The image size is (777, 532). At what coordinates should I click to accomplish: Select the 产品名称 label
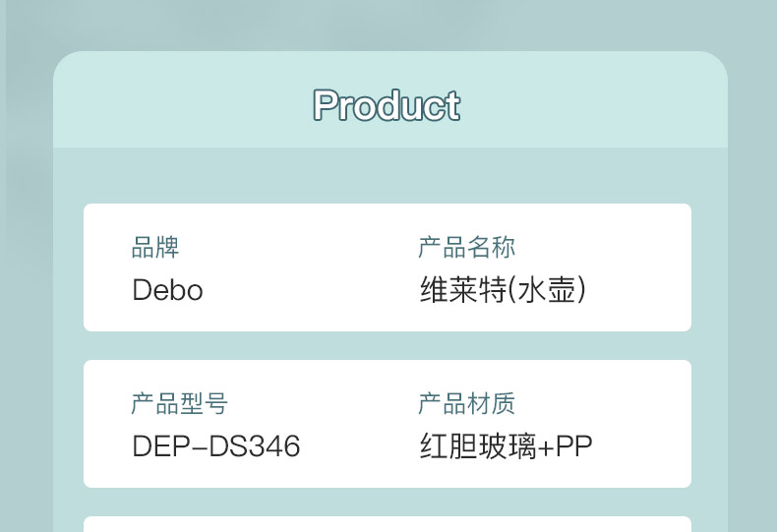[466, 247]
